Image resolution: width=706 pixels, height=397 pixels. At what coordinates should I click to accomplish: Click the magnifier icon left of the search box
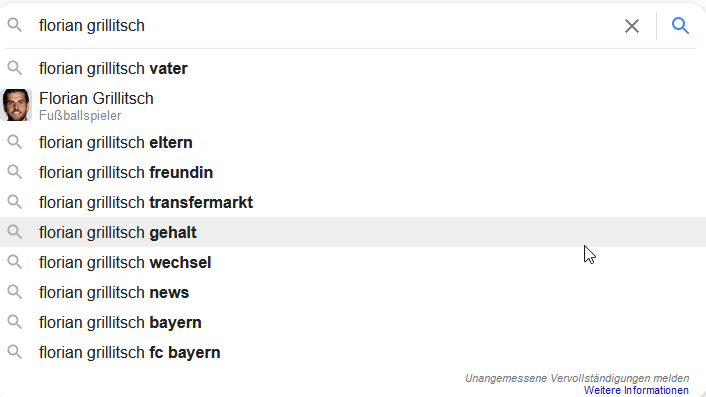point(15,25)
